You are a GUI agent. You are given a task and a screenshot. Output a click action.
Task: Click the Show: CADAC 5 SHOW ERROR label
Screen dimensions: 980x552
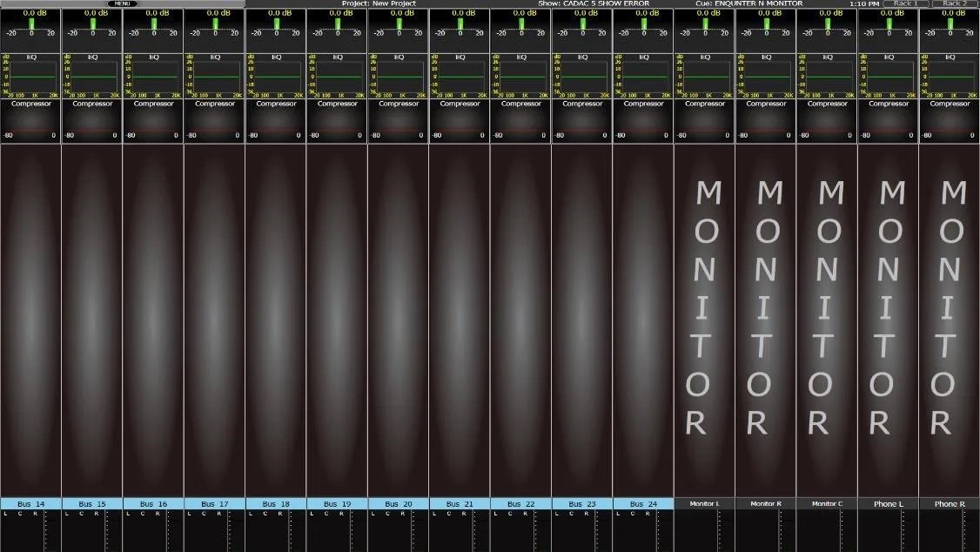[594, 3]
